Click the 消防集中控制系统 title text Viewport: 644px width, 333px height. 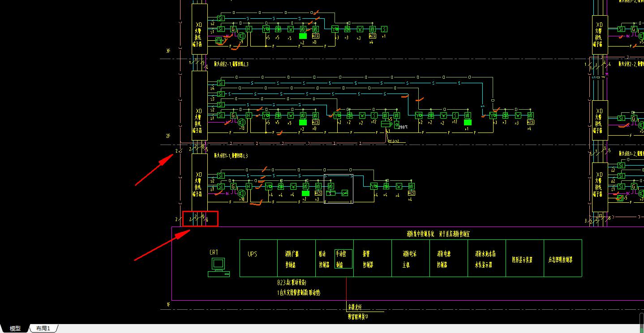pos(420,234)
